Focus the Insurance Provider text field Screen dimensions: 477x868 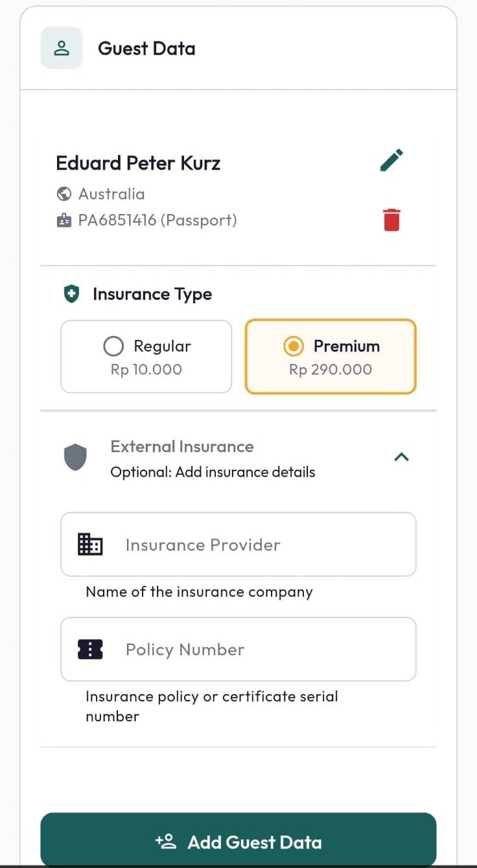point(238,544)
